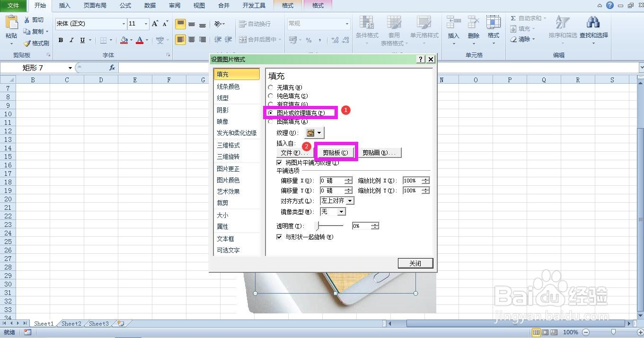The width and height of the screenshot is (644, 338).
Task: Uncheck 将图片平铺为纹理 checkbox
Action: 280,162
